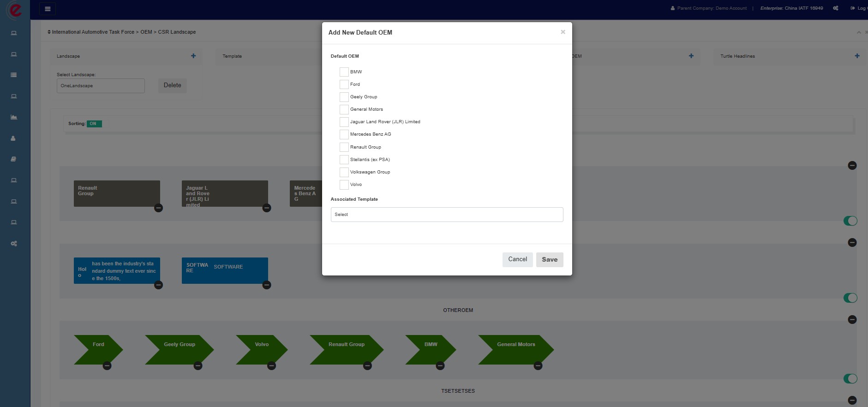Remove the Volvo green arrow
The width and height of the screenshot is (868, 407).
pyautogui.click(x=272, y=366)
